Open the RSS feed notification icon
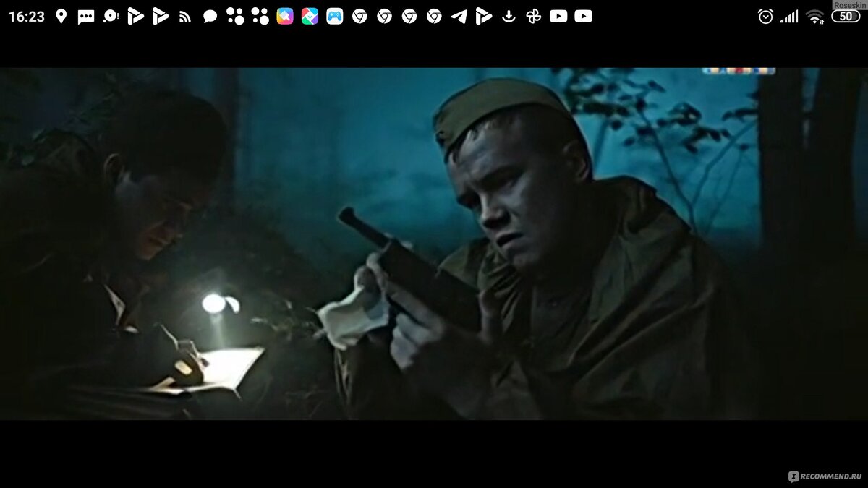Viewport: 868px width, 488px height. pos(185,17)
